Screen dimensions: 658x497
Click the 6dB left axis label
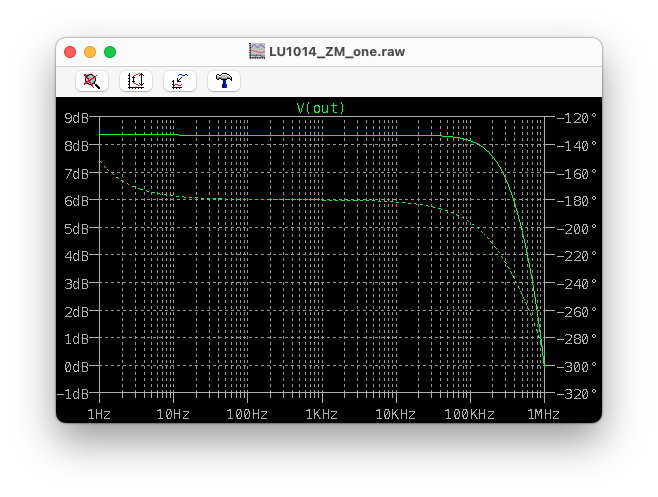(x=76, y=201)
